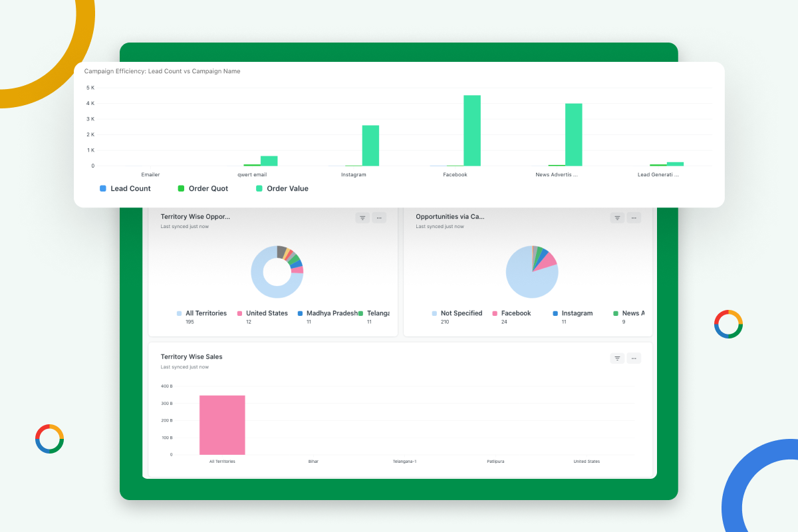Open more options on Territory Wise Oppor... card
798x532 pixels.
coord(379,217)
